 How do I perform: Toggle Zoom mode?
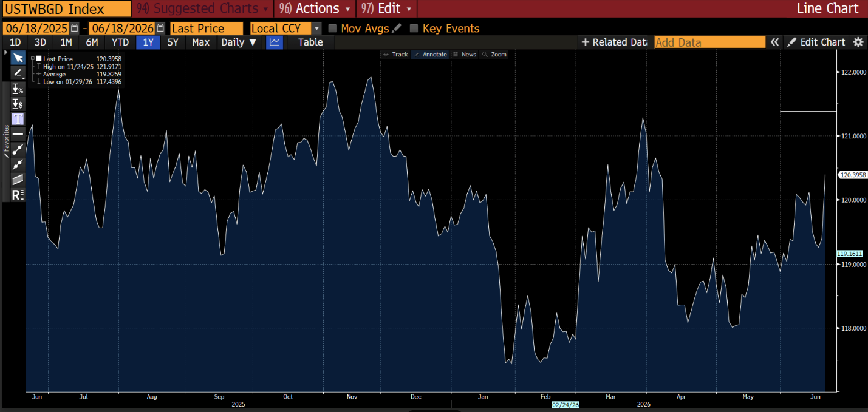(494, 55)
